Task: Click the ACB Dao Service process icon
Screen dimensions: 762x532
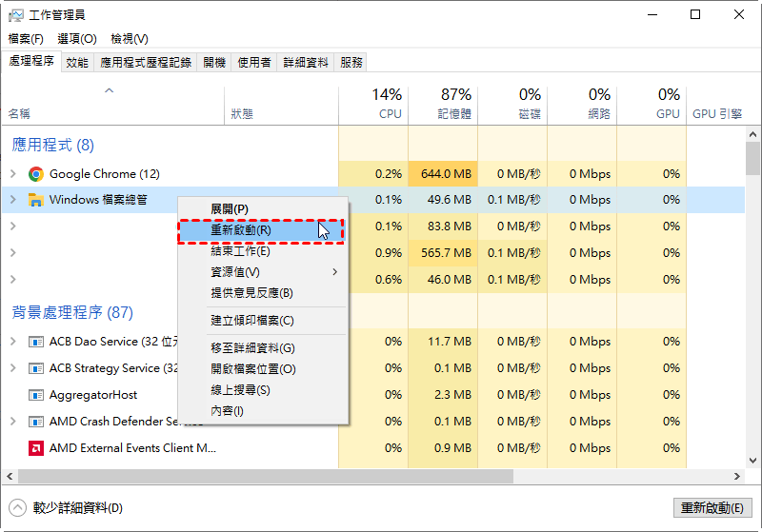Action: (36, 342)
